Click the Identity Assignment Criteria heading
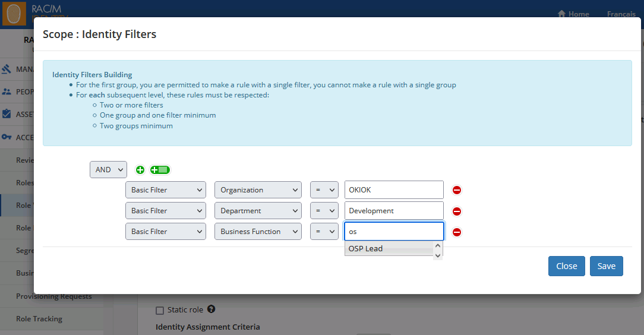 pyautogui.click(x=207, y=327)
